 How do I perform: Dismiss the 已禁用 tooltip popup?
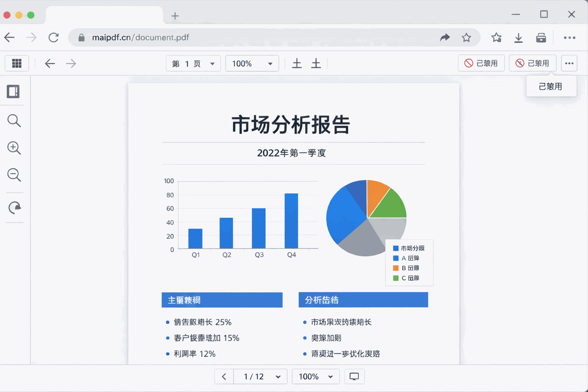[x=551, y=86]
